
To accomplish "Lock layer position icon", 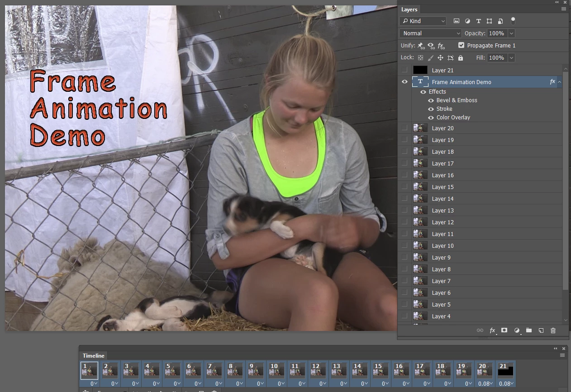I will (440, 58).
